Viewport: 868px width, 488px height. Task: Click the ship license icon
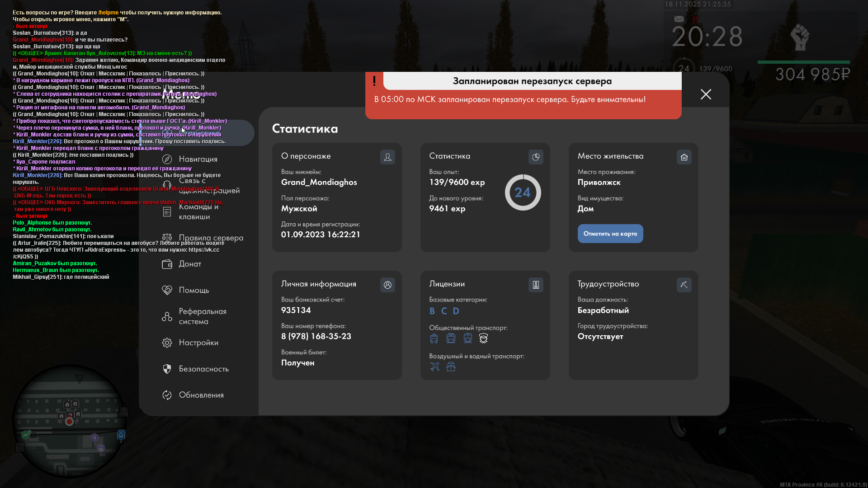451,367
